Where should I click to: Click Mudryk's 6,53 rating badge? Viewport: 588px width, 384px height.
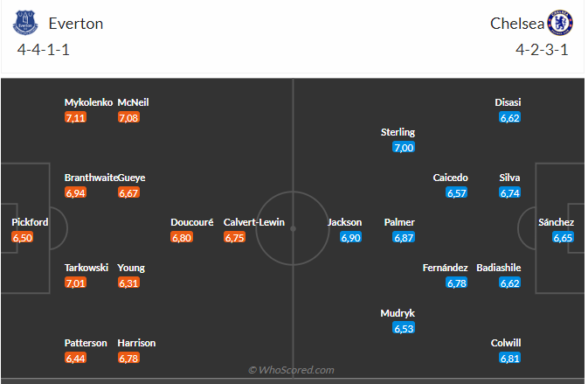[404, 328]
